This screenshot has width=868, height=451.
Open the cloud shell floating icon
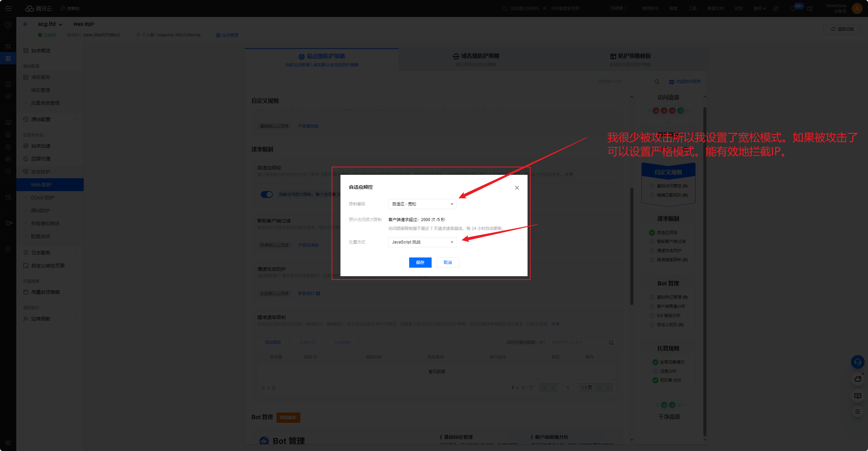pos(857,379)
